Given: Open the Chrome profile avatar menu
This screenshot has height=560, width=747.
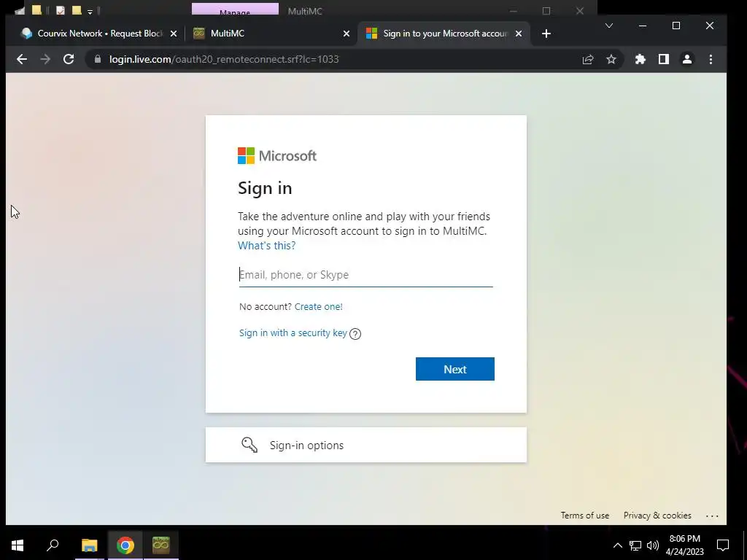Looking at the screenshot, I should click(x=687, y=59).
